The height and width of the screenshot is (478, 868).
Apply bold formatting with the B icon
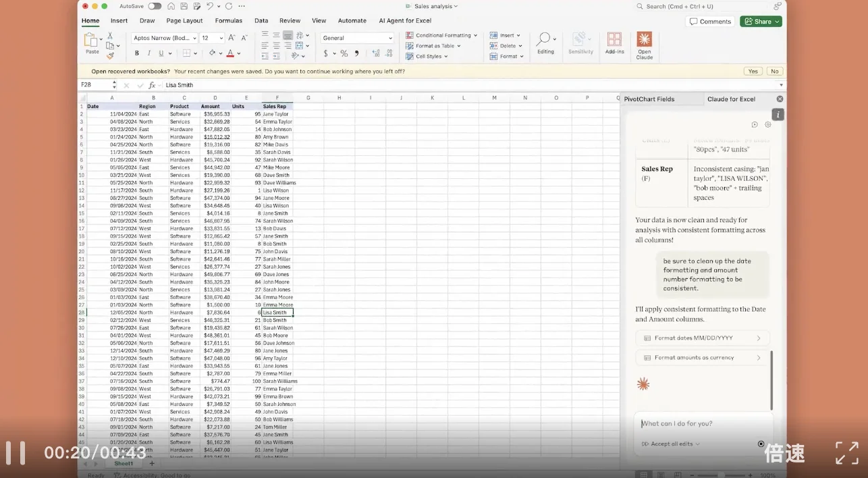pos(136,53)
